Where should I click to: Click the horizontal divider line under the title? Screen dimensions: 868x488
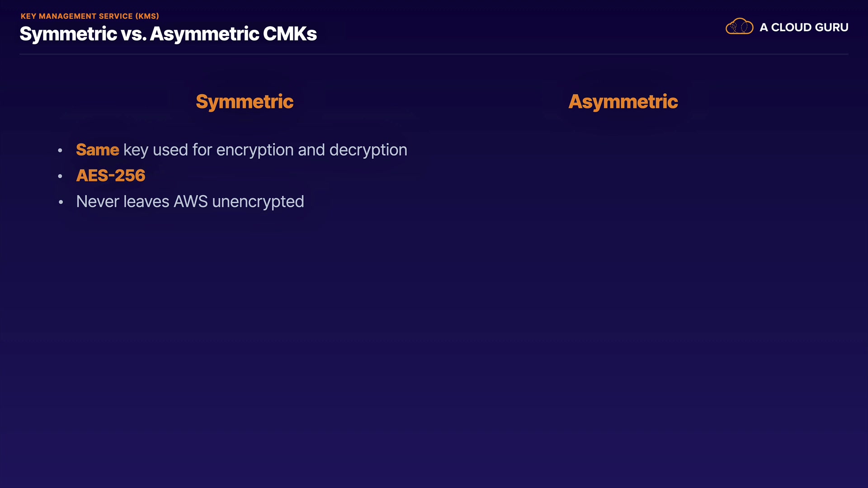434,54
